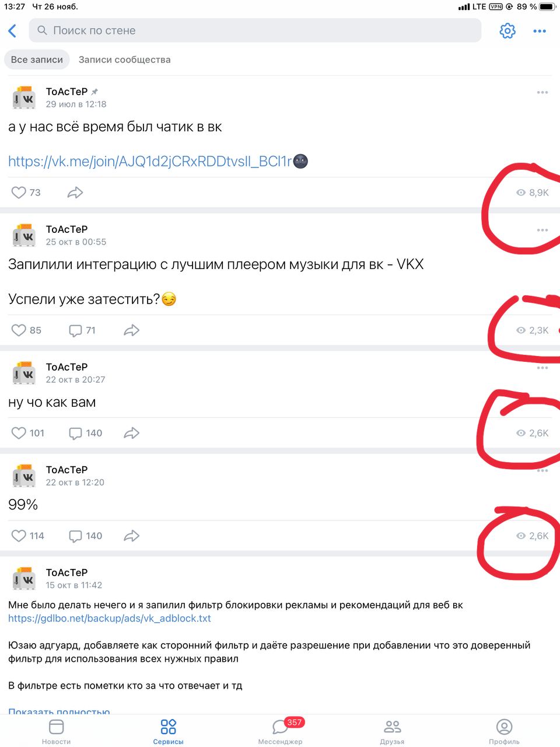Open the top-right three-dots menu
Viewport: 560px width, 747px height.
coord(540,31)
